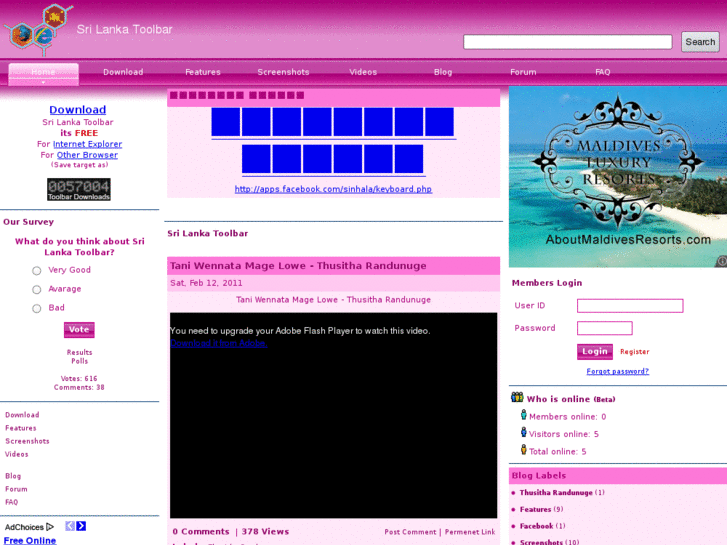Click the info icon on Maldives ad
The height and width of the screenshot is (545, 727).
[721, 261]
